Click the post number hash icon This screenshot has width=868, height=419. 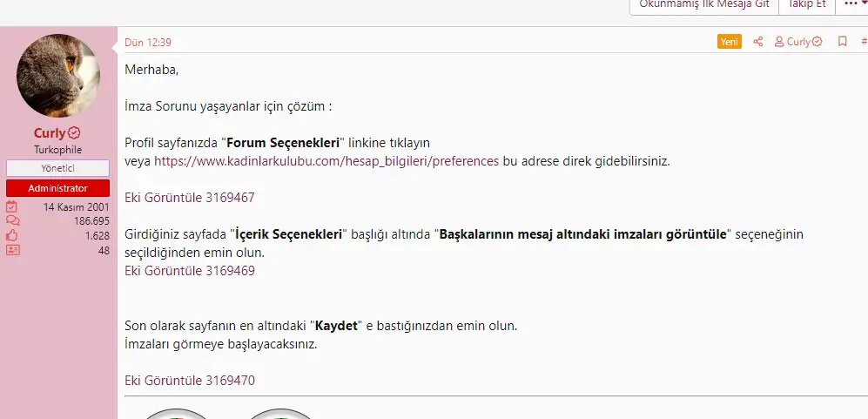[x=864, y=42]
